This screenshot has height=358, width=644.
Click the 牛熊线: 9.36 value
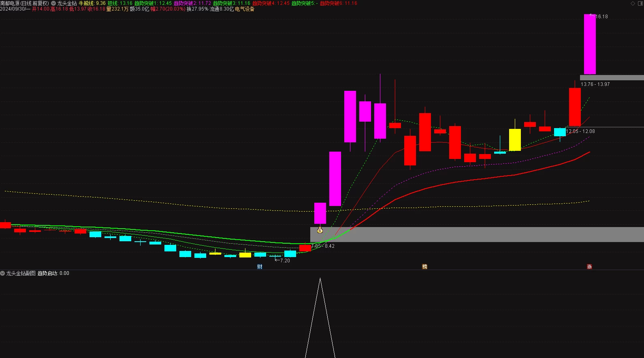[92, 3]
